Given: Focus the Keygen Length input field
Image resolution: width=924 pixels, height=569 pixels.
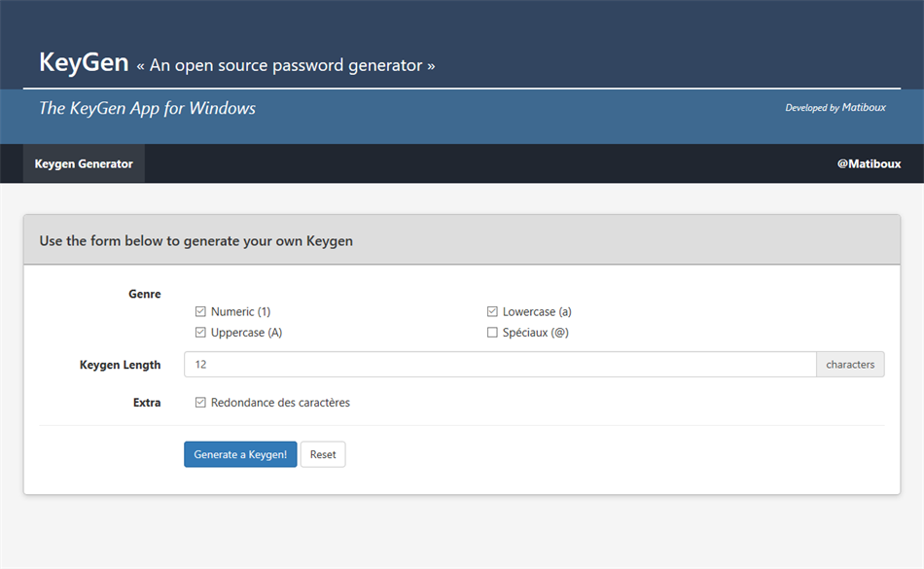Looking at the screenshot, I should tap(486, 364).
